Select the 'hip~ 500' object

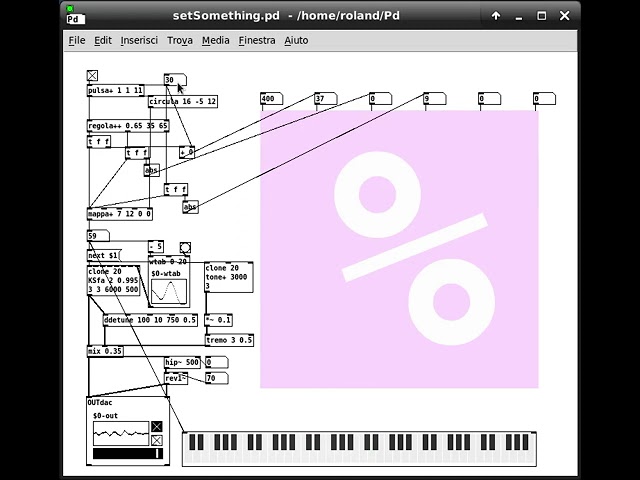click(182, 362)
